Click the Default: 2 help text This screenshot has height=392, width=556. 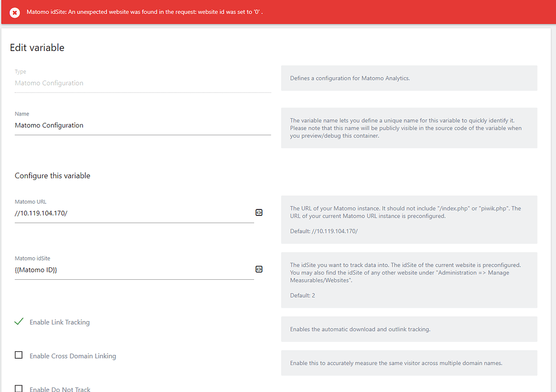pos(302,295)
